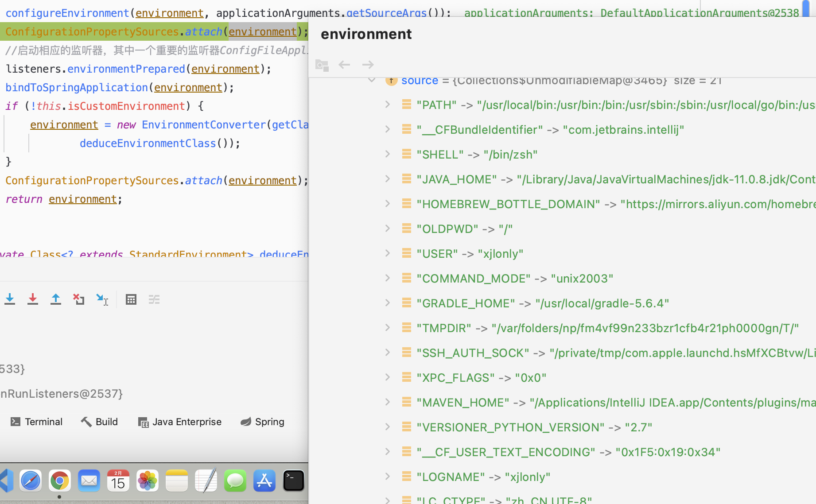The image size is (816, 504).
Task: Open Calendar from the Dock
Action: coord(118,481)
